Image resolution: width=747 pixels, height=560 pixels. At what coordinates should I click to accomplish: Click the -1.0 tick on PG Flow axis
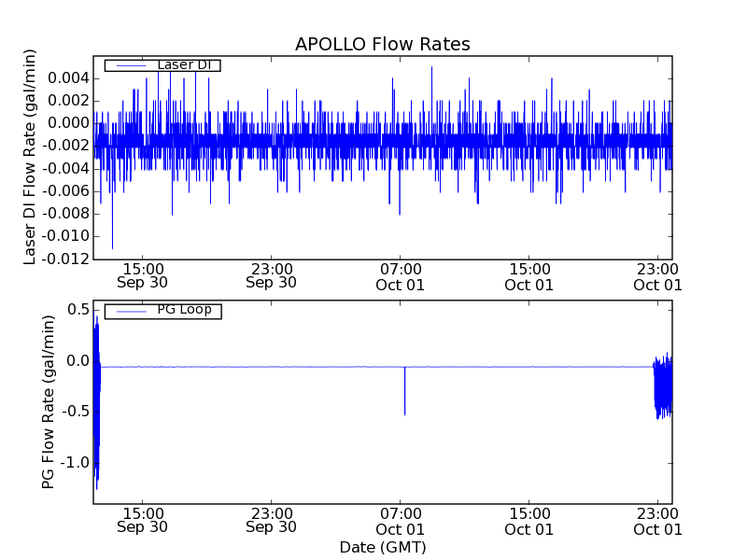coord(76,462)
